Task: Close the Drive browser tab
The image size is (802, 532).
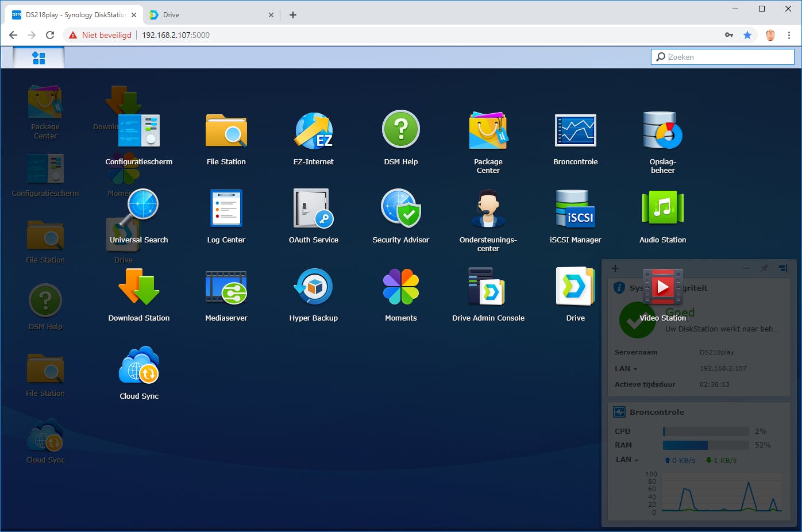Action: (271, 15)
